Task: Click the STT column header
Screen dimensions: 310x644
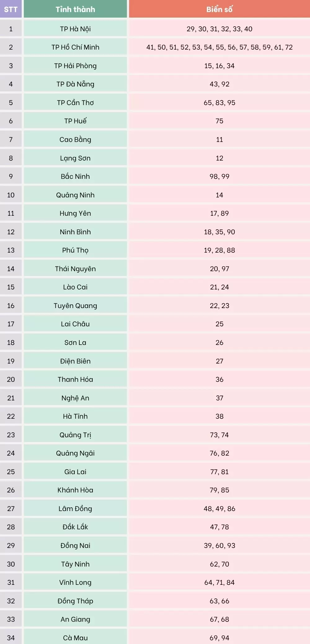Action: pos(11,9)
